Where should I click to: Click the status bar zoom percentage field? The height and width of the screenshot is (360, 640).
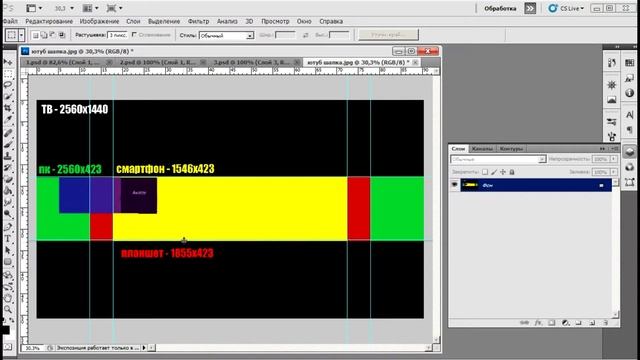pyautogui.click(x=33, y=348)
